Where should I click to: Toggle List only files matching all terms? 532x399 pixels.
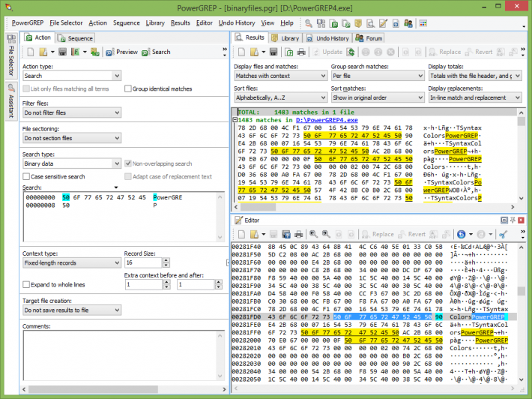coord(26,88)
